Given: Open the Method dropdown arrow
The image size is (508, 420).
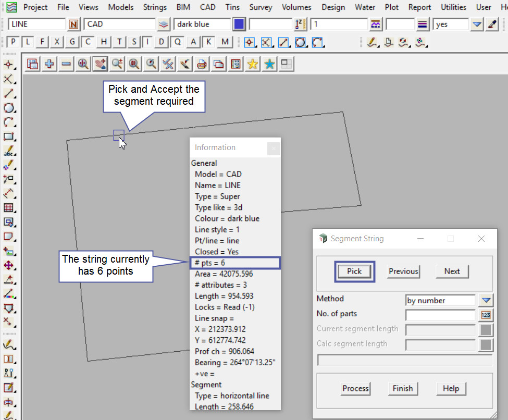Looking at the screenshot, I should (x=486, y=300).
